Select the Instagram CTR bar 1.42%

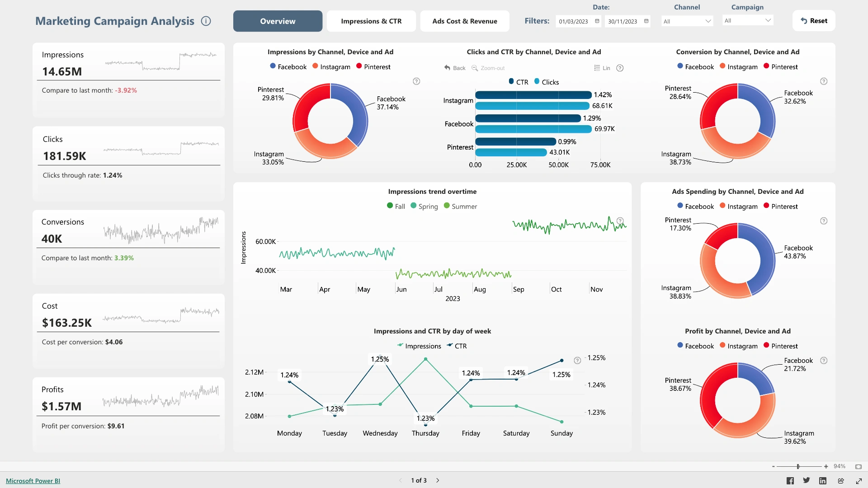coord(533,95)
